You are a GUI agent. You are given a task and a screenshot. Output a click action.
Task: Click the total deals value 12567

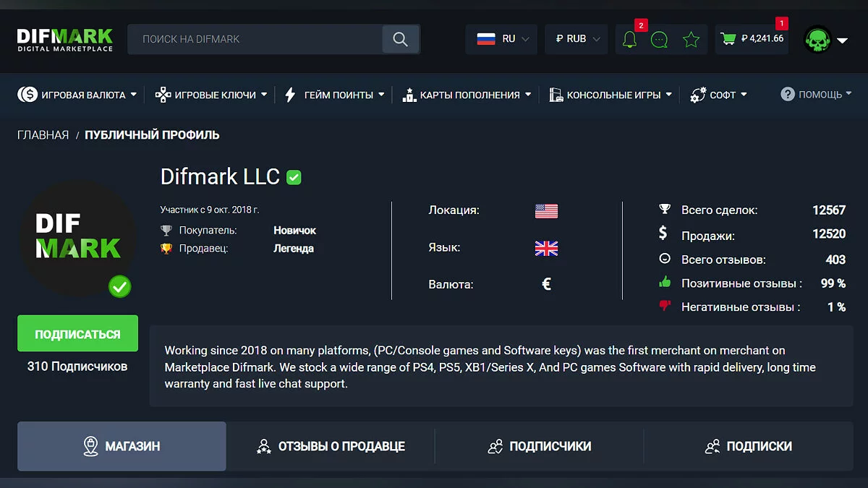click(x=829, y=210)
